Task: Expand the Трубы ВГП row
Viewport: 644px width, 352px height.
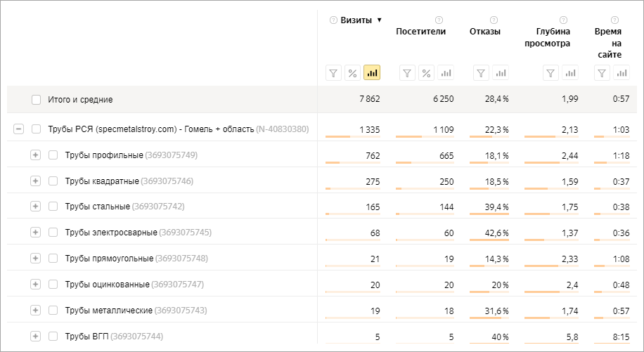Action: [36, 337]
